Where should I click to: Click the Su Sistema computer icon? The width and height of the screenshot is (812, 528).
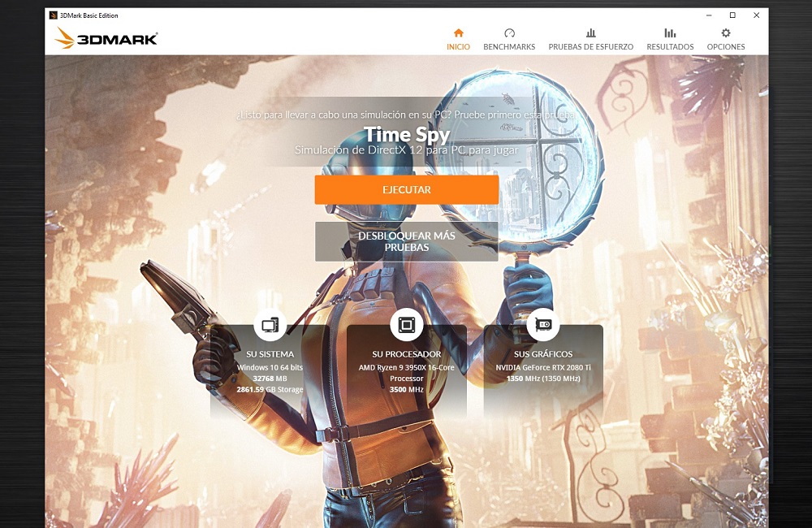[x=270, y=325]
